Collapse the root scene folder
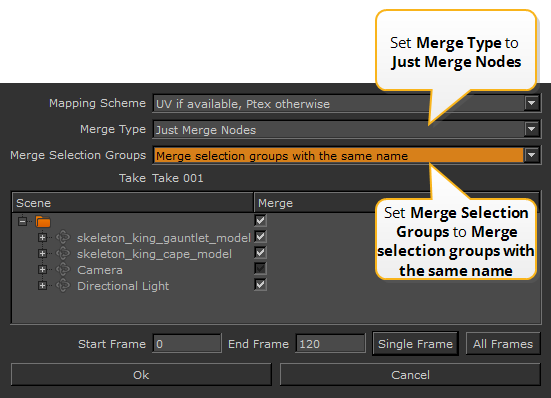 [22, 222]
